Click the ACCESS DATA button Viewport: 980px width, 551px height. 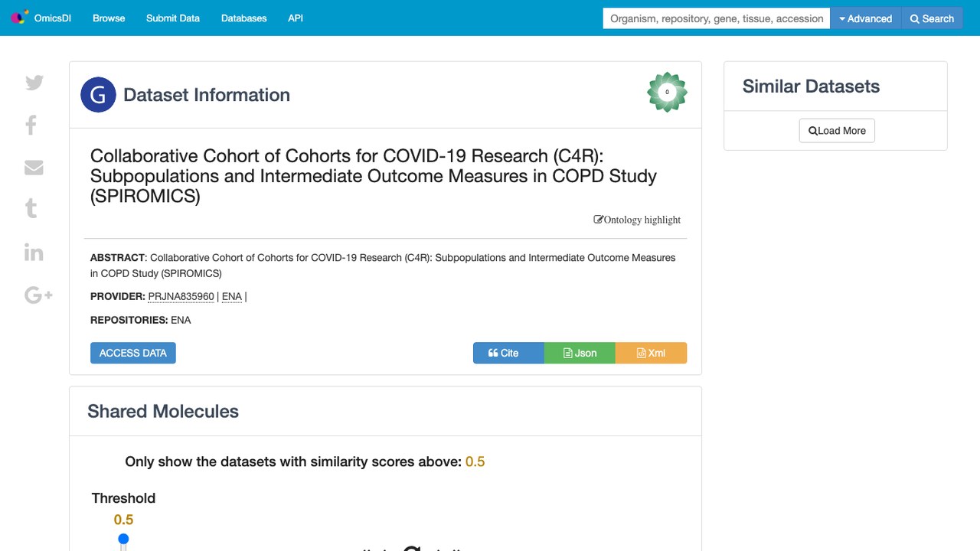point(133,353)
